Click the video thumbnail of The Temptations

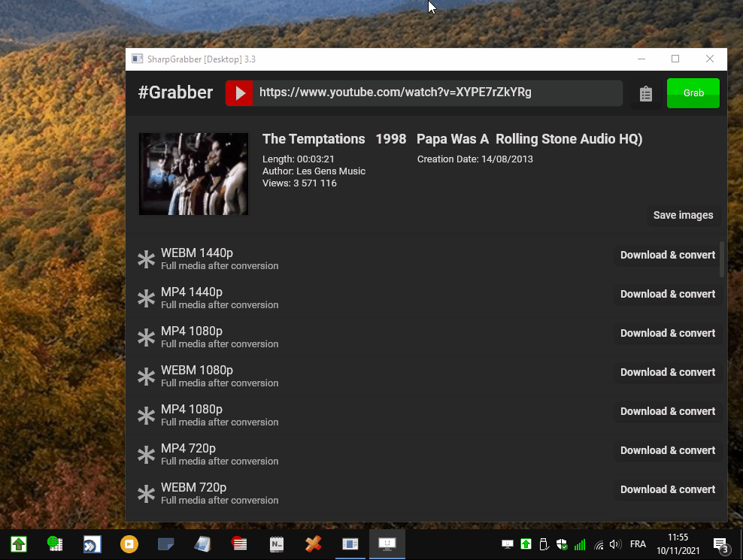pyautogui.click(x=193, y=174)
